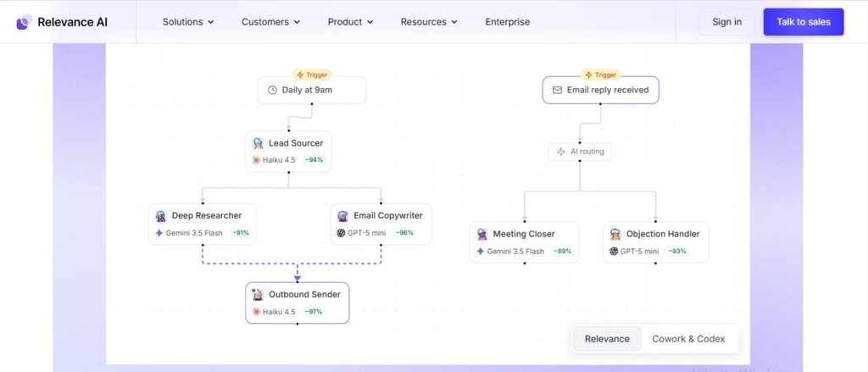This screenshot has width=868, height=372.
Task: Click the Relevance AI logo icon
Action: point(23,22)
